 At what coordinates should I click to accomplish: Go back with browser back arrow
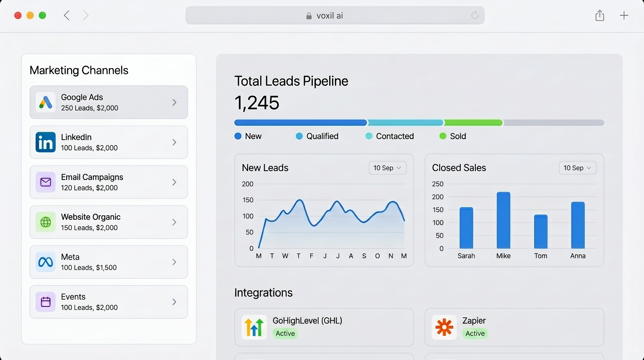coord(66,15)
